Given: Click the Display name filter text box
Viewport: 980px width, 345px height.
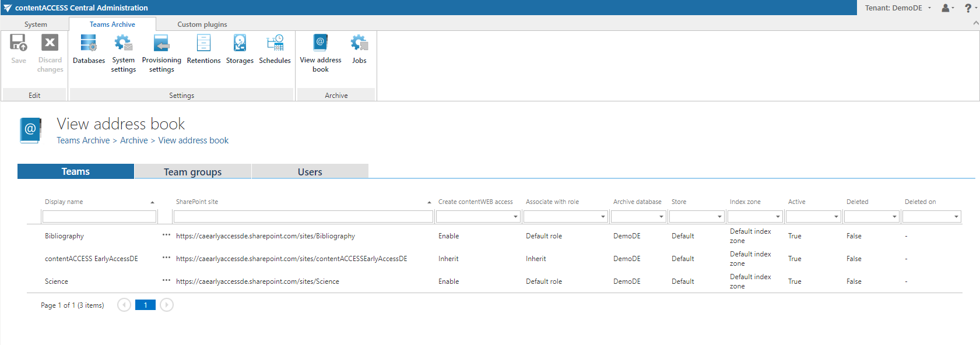Looking at the screenshot, I should click(99, 217).
